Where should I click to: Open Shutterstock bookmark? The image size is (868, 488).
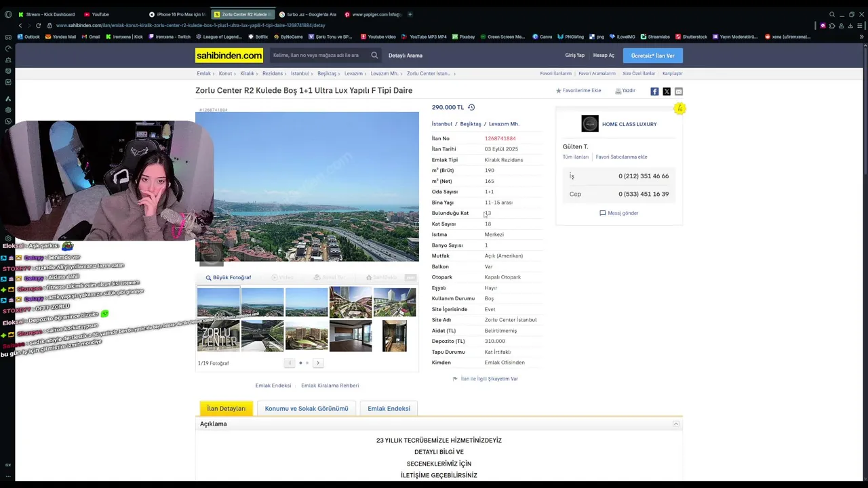(691, 37)
